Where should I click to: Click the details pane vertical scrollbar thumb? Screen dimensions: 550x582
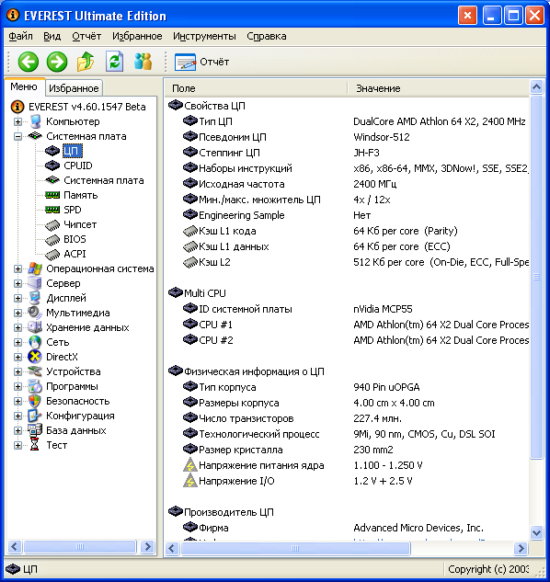(x=537, y=277)
